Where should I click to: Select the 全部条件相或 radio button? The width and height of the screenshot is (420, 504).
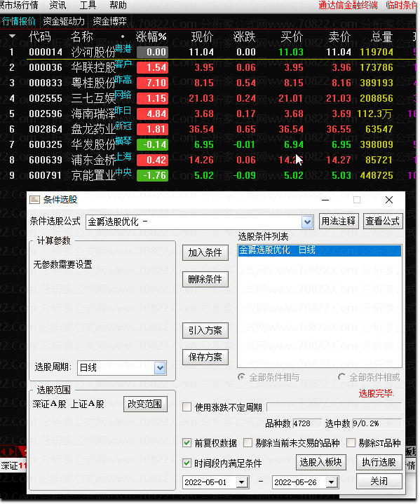click(342, 377)
